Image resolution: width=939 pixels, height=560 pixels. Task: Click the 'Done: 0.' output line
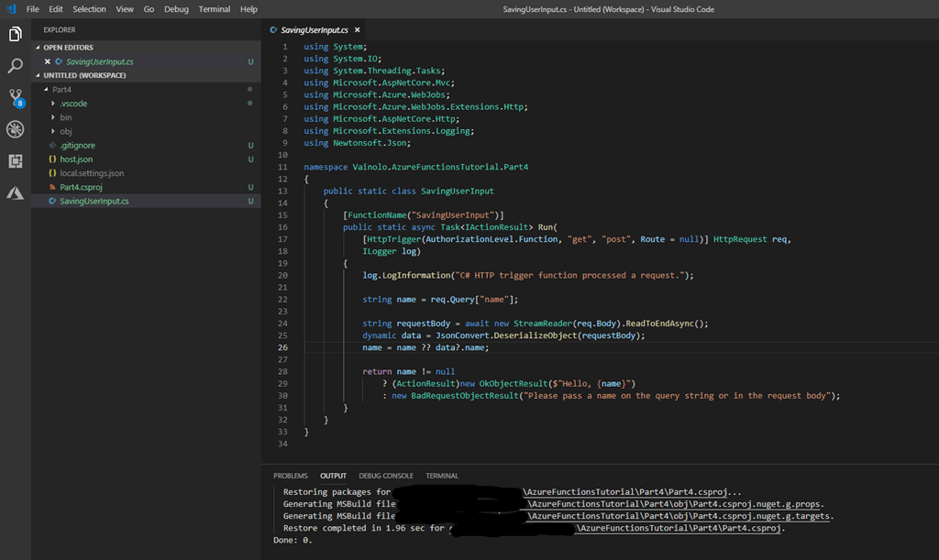[x=293, y=540]
